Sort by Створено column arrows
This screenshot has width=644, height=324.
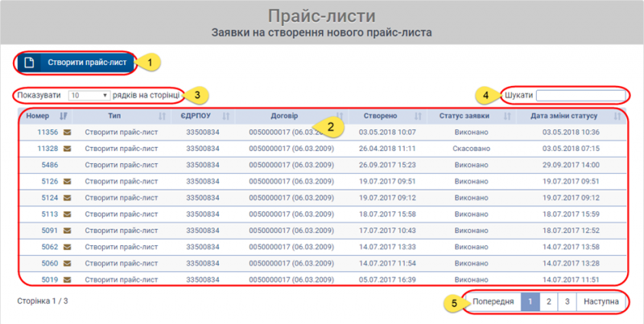point(418,117)
